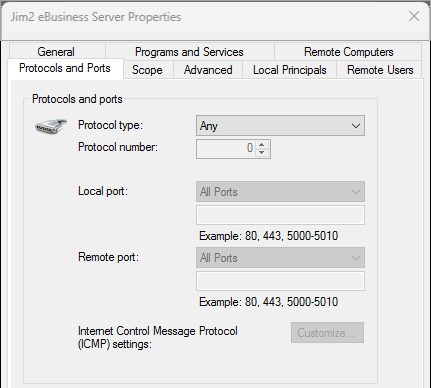The width and height of the screenshot is (431, 388).
Task: Click the Internet Control Message Protocol label
Action: 158,337
